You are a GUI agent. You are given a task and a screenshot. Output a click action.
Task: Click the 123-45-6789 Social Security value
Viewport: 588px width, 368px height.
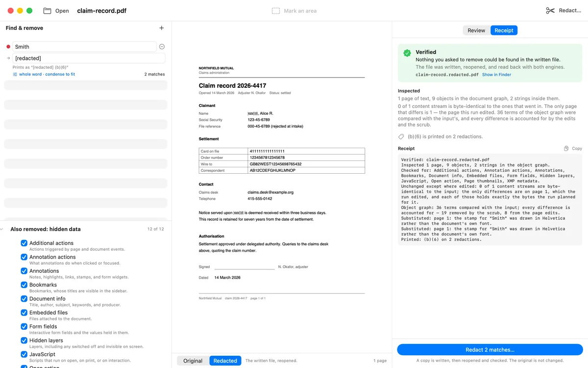pos(259,120)
